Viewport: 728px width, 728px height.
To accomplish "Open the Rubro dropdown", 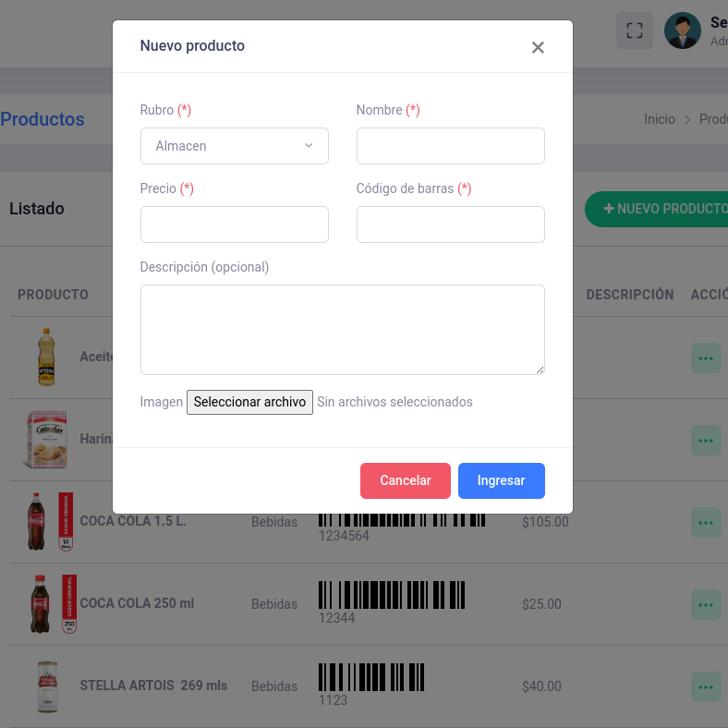I will click(235, 146).
